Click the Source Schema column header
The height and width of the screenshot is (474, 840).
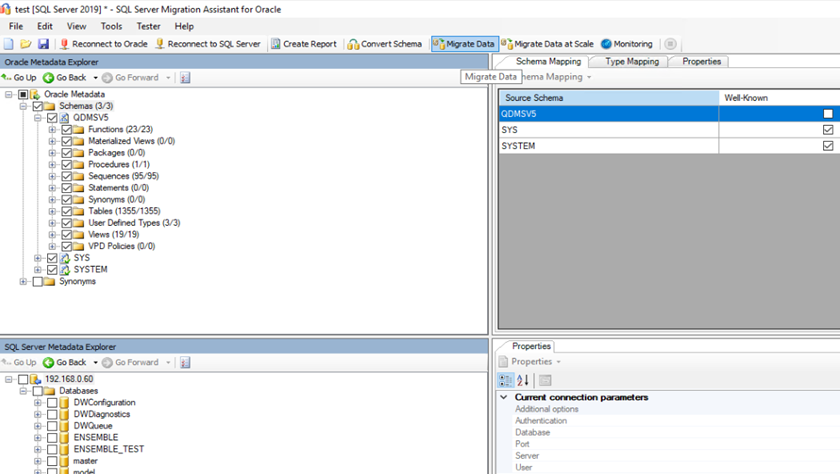coord(609,98)
